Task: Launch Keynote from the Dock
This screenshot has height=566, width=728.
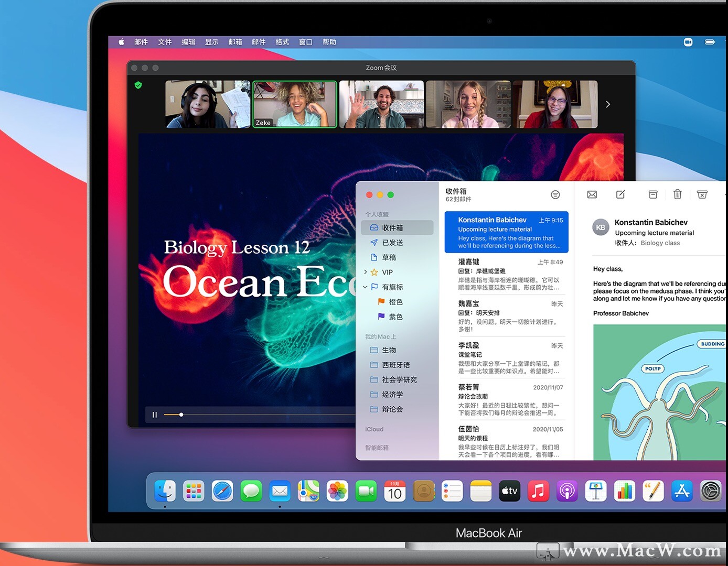Action: click(x=596, y=491)
